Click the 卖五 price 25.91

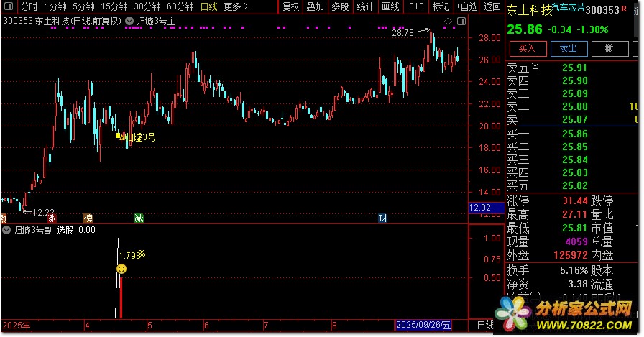(574, 68)
